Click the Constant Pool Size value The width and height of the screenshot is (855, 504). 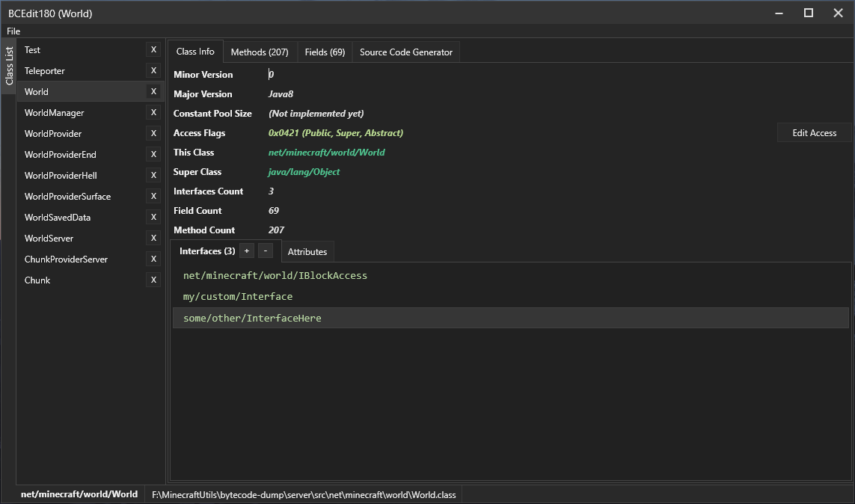(x=316, y=114)
